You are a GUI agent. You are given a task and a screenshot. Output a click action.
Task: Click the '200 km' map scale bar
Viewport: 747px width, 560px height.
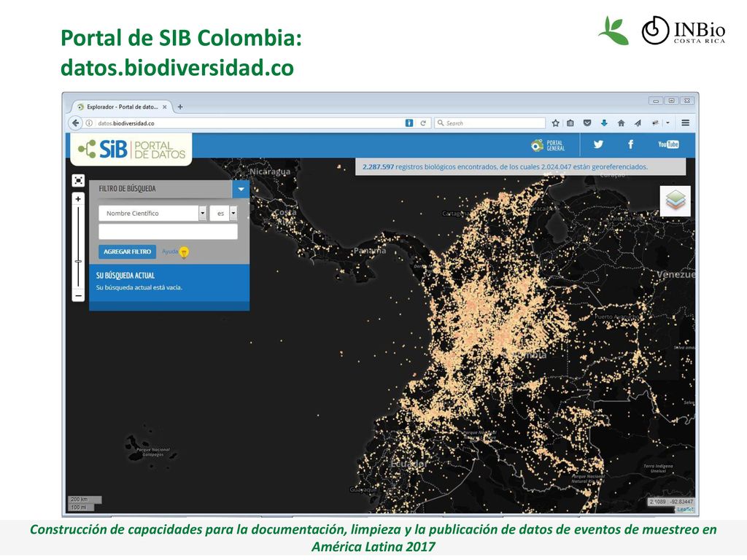(x=85, y=499)
